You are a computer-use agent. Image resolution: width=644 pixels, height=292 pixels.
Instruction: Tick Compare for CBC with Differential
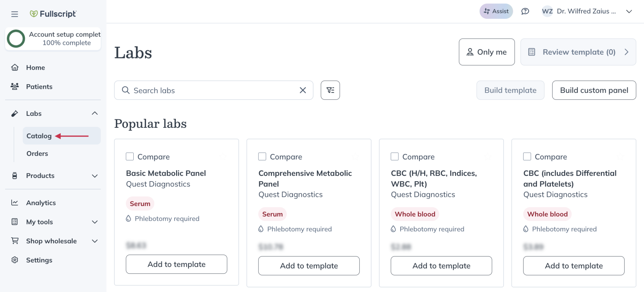(x=527, y=157)
